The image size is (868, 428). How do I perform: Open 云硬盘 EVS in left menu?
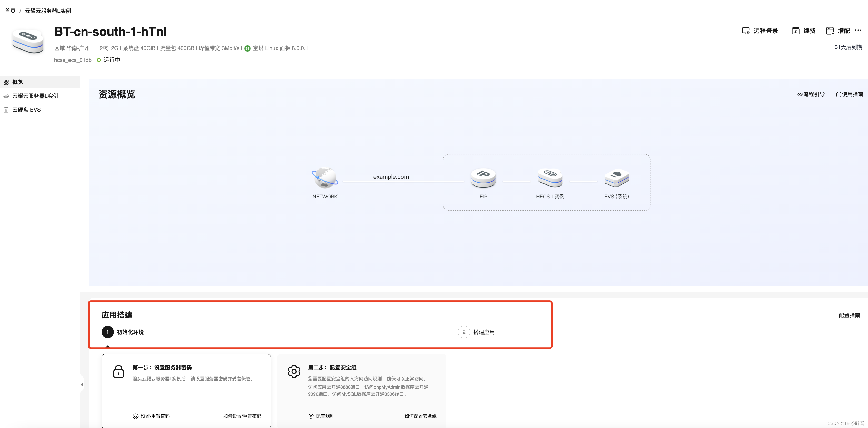click(40, 110)
